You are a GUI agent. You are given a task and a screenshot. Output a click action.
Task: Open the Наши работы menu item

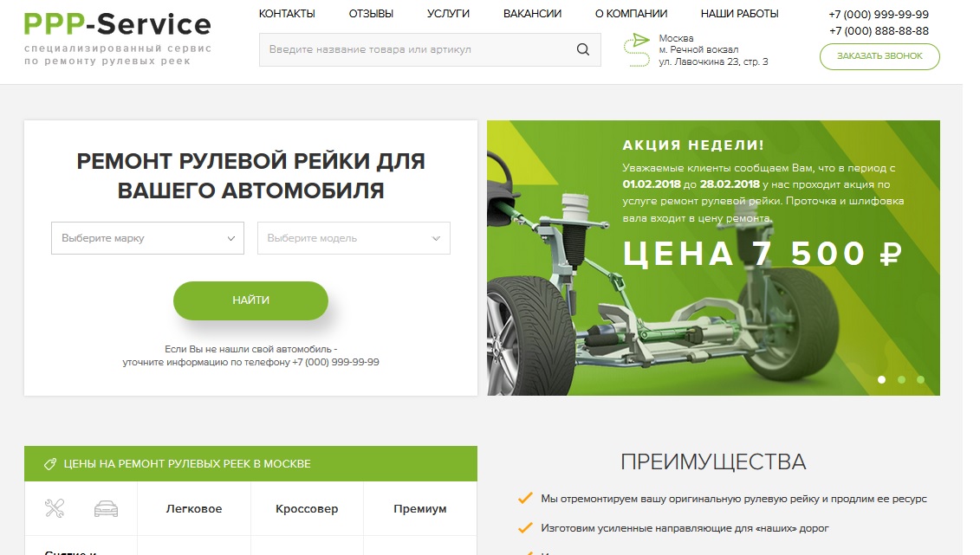[739, 14]
